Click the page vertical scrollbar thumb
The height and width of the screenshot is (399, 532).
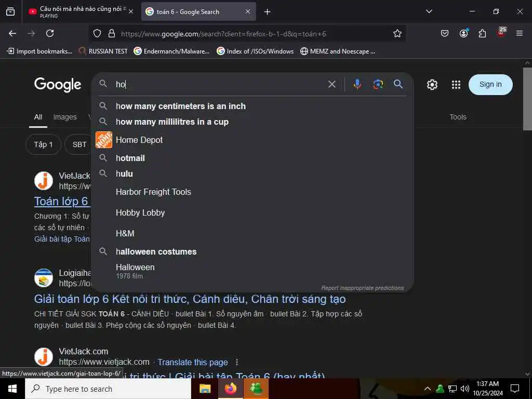coord(527,99)
